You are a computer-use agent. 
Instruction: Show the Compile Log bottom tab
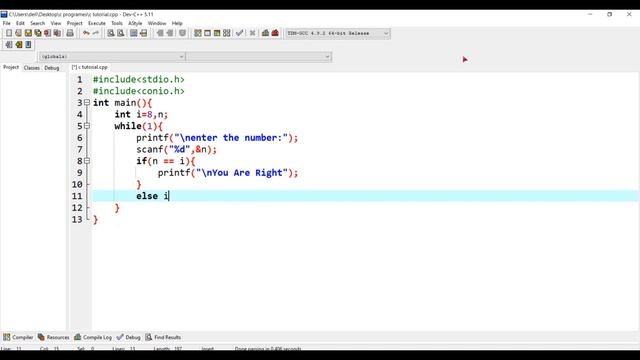click(93, 337)
